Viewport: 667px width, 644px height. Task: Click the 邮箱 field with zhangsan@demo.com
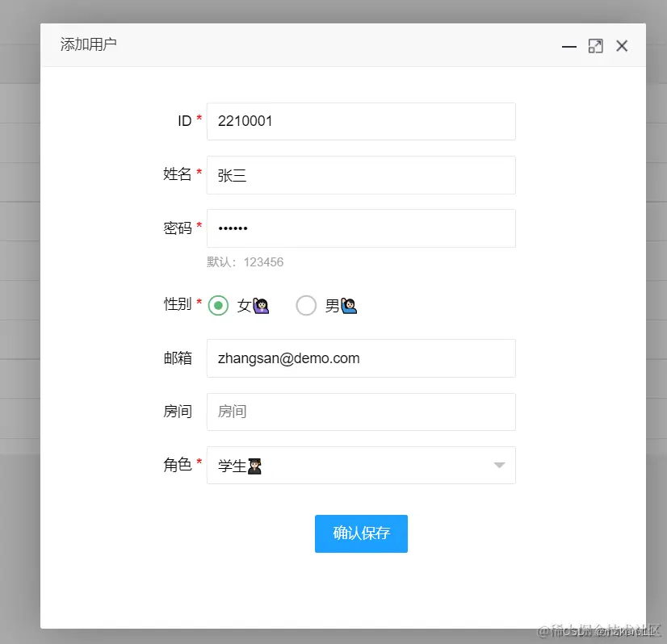(x=361, y=358)
